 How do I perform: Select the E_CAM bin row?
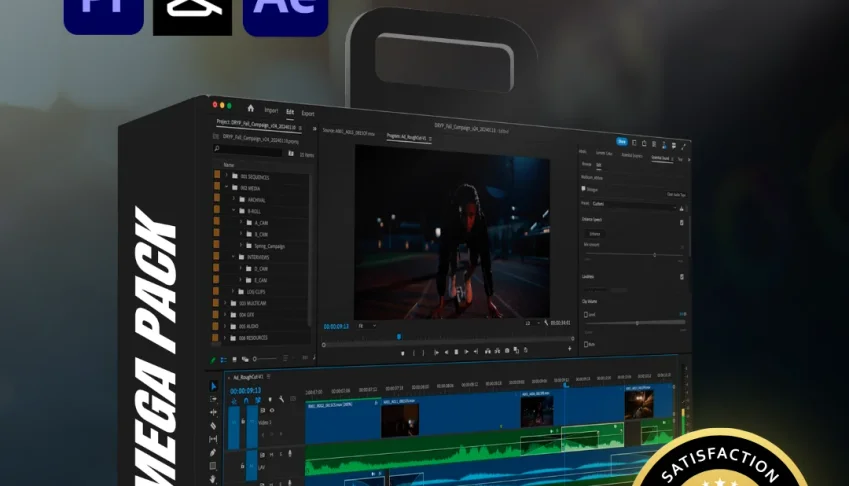pos(262,280)
